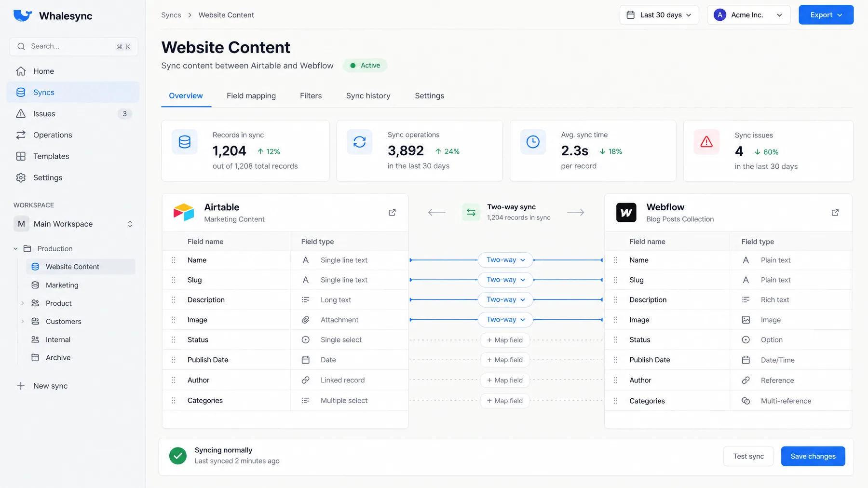Grab drag handle of Airtable Name row
The image size is (868, 488).
(x=174, y=260)
